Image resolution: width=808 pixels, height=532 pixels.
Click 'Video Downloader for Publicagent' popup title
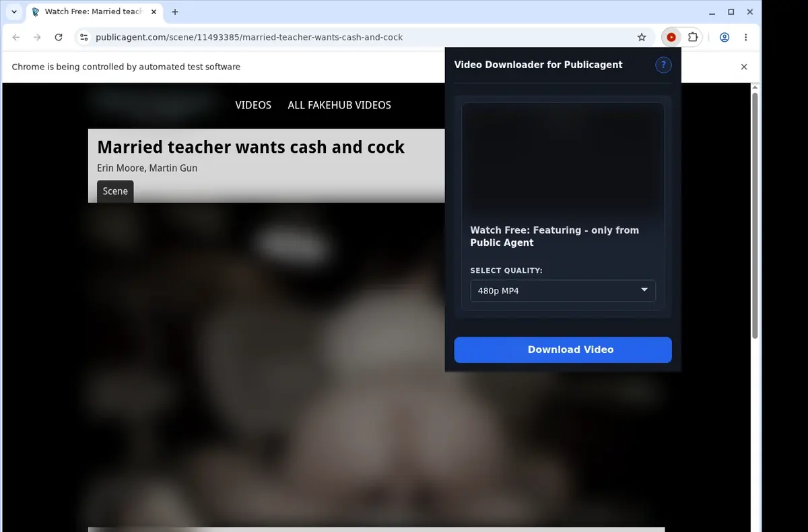[538, 65]
